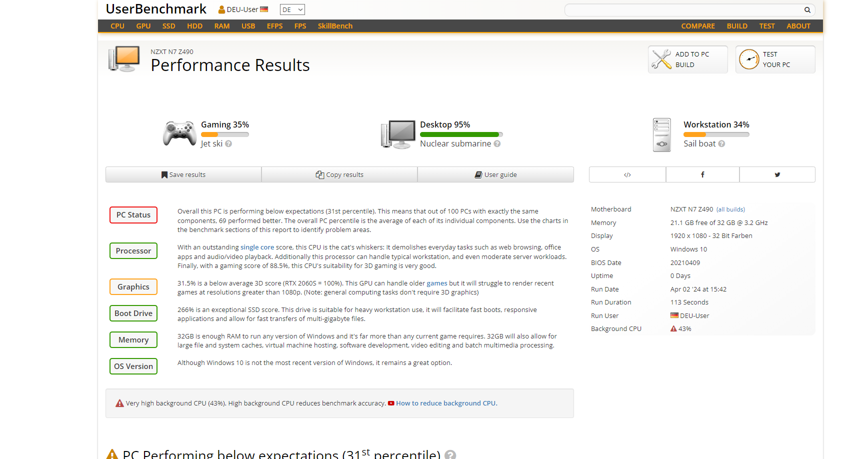Open the User guide

click(495, 174)
